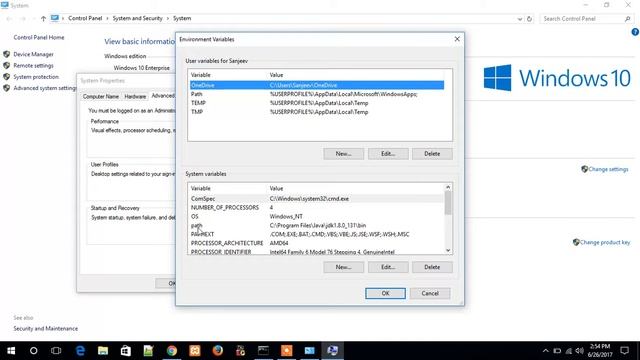Screen dimensions: 640x360
Task: Select Advanced tab in System Properties
Action: (x=162, y=96)
